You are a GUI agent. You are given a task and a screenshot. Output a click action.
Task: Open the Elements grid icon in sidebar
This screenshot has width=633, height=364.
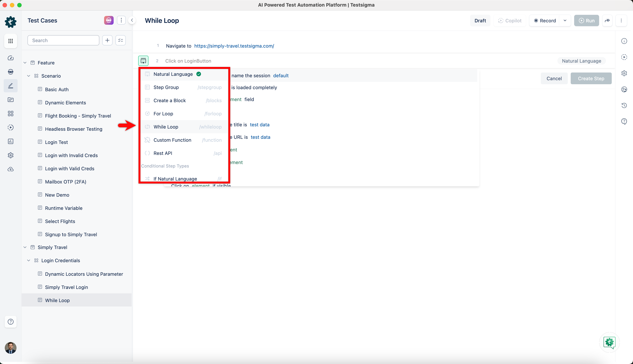[10, 114]
